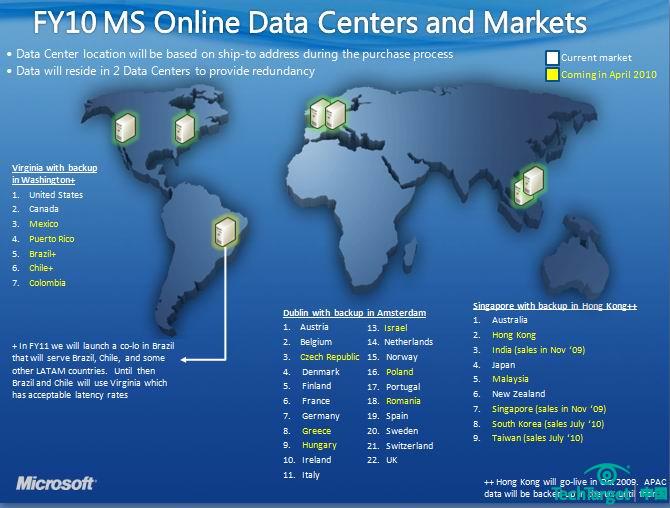Click the 'Poland' list entry
Image resolution: width=670 pixels, height=508 pixels.
point(400,372)
